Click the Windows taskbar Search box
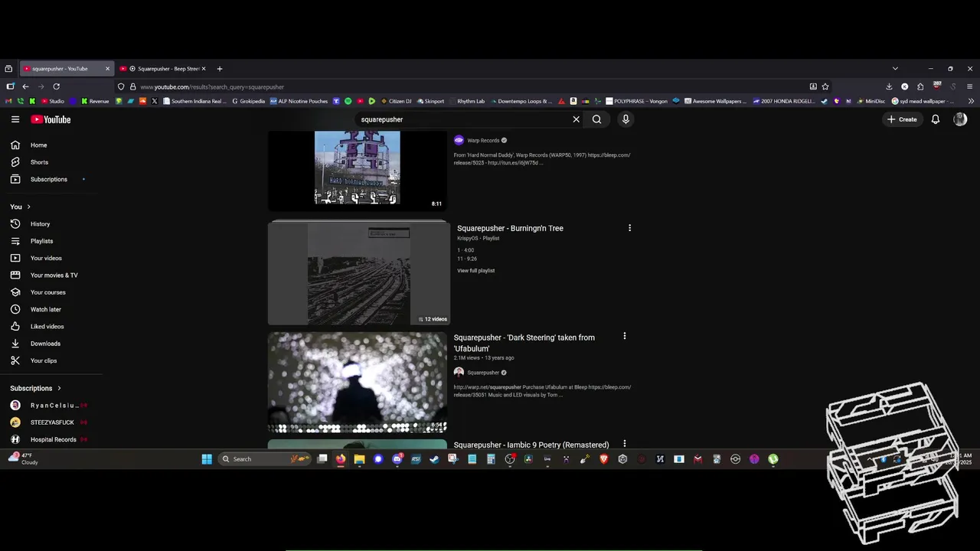This screenshot has height=551, width=980. pos(265,459)
